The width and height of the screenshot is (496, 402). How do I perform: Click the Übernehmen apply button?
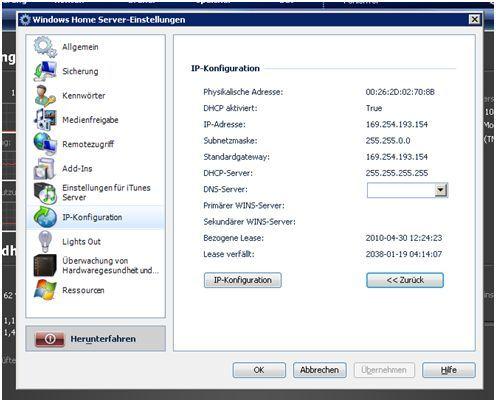[384, 370]
